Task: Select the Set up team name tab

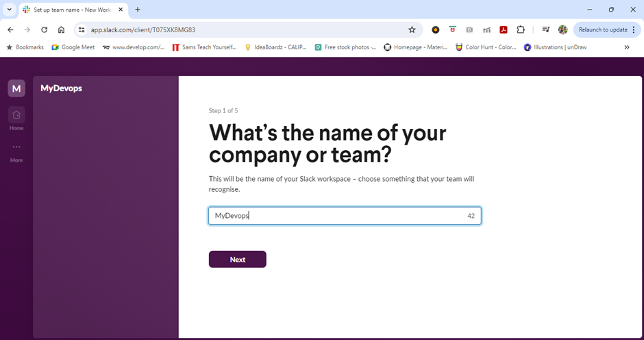Action: tap(73, 10)
